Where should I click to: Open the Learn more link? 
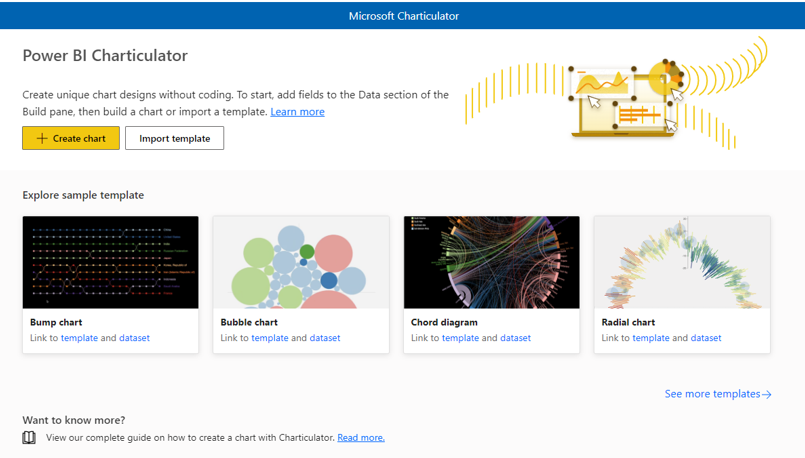click(297, 112)
